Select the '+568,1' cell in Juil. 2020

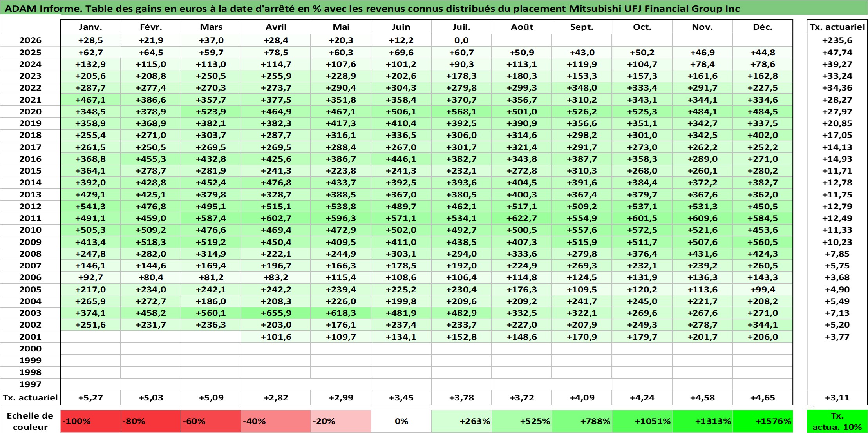coord(461,112)
